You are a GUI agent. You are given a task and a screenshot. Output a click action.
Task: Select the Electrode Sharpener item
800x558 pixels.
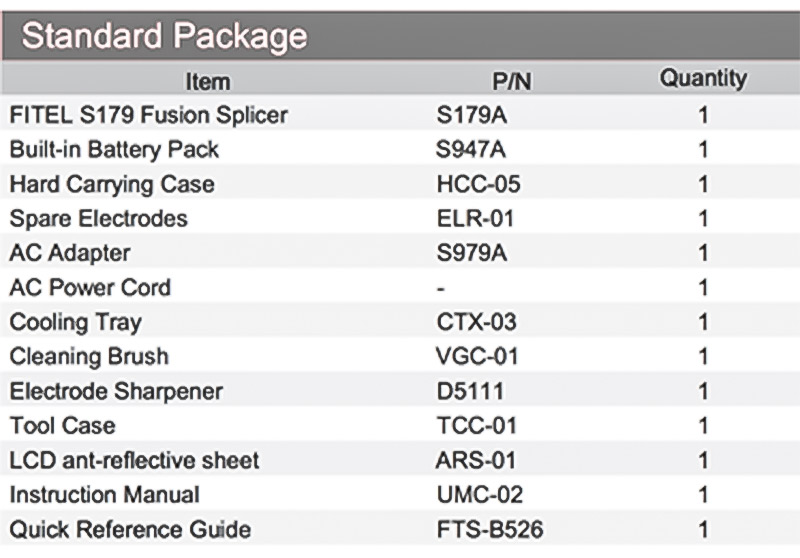click(116, 392)
